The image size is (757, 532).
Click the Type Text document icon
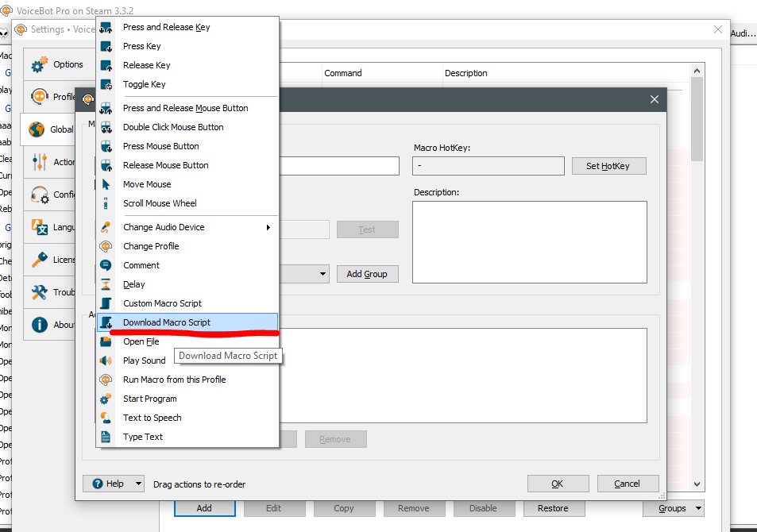tap(106, 437)
